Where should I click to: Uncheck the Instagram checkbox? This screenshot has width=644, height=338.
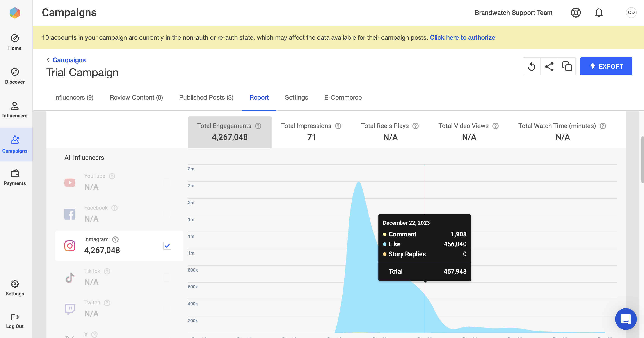pyautogui.click(x=167, y=246)
